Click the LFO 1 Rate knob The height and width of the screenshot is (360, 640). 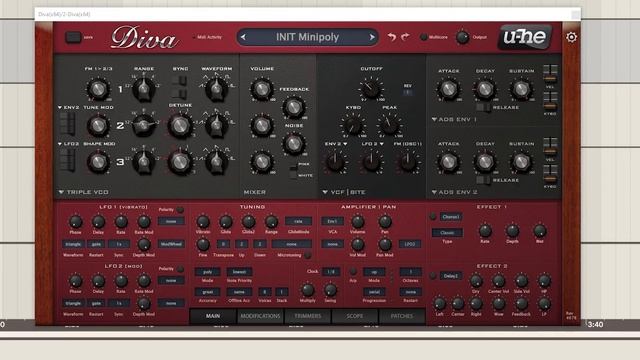coord(121,222)
